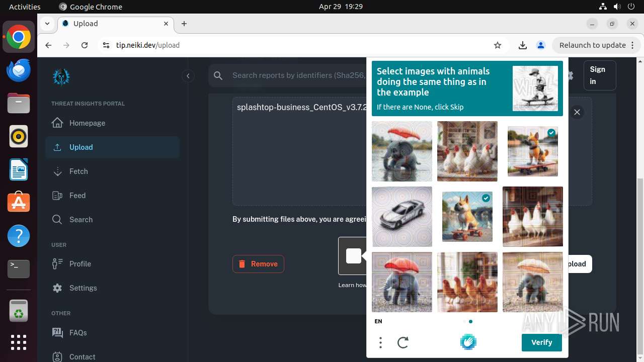Go back in browser history
Screen dimensions: 644x362
[x=48, y=45]
